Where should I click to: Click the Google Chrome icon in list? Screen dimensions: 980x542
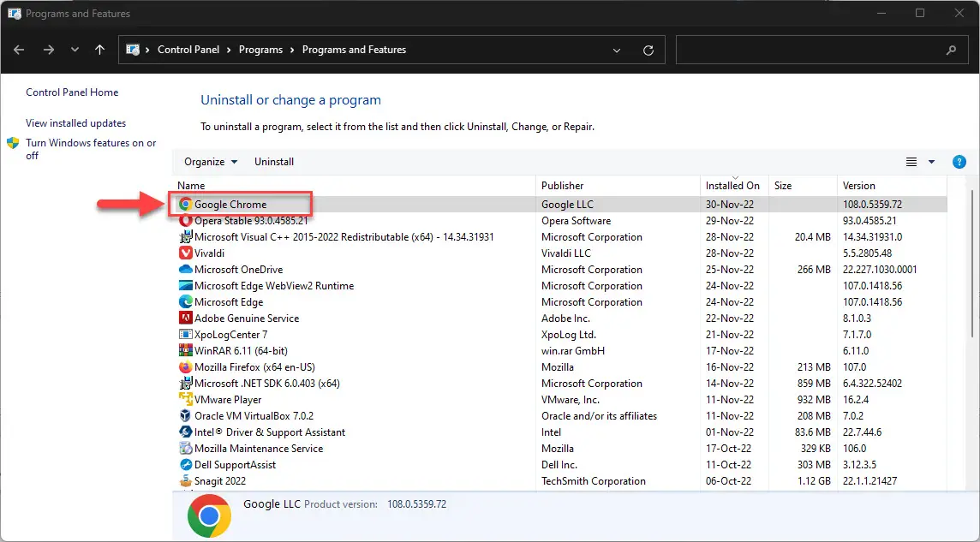pos(185,205)
